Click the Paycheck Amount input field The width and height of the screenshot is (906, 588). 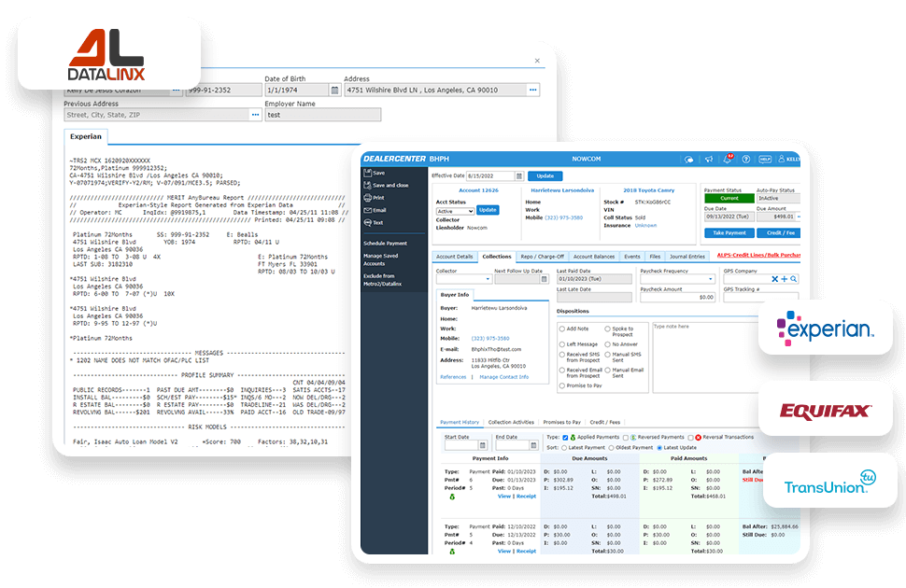tap(677, 298)
